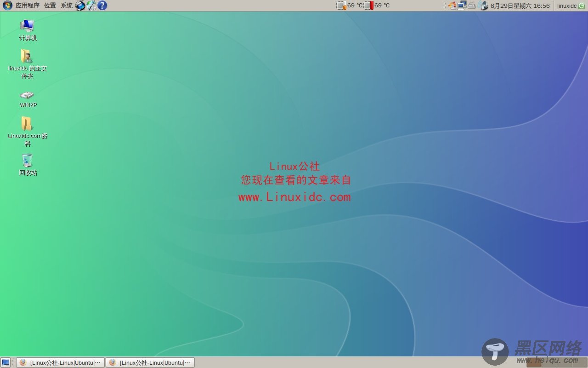Open the 应用程序 menu
This screenshot has height=368, width=588.
(x=28, y=6)
